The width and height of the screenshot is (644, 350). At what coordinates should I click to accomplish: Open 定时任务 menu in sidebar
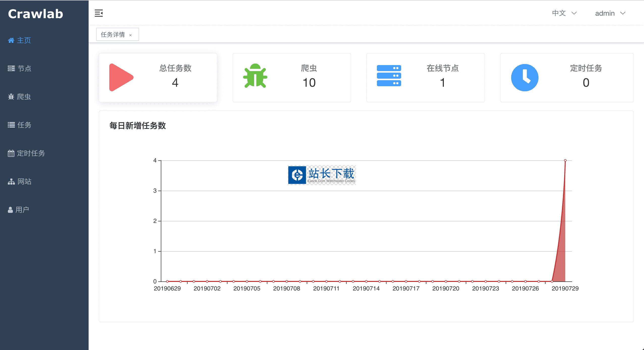point(31,153)
